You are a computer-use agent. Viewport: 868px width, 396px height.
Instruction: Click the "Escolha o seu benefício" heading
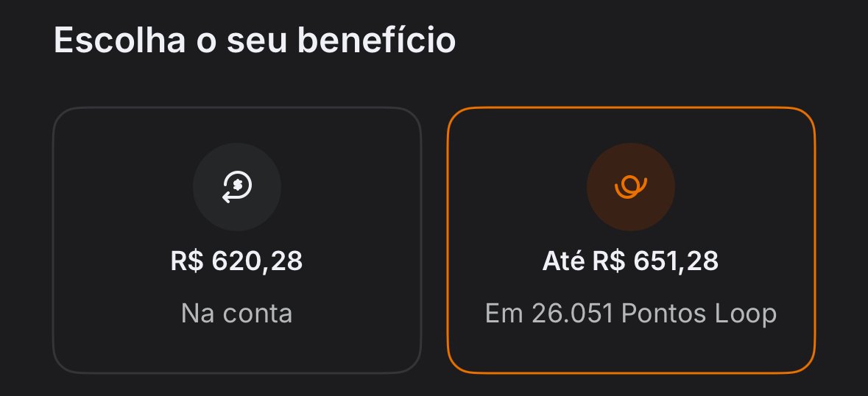[255, 40]
